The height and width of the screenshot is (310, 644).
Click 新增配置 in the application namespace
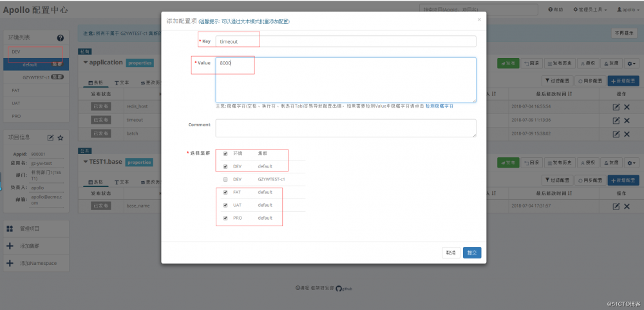(623, 81)
